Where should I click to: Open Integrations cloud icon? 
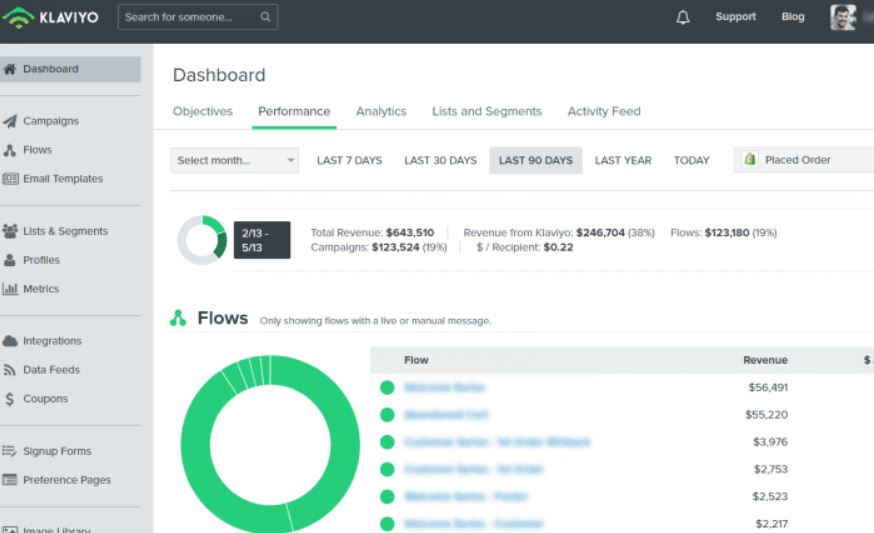pyautogui.click(x=9, y=341)
